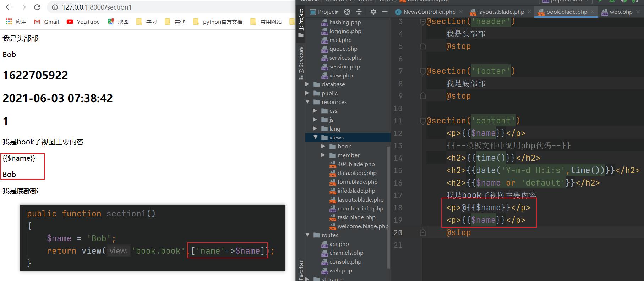Screen dimensions: 644x281
Task: Open the 应用 apps bookmark
Action: pyautogui.click(x=16, y=22)
